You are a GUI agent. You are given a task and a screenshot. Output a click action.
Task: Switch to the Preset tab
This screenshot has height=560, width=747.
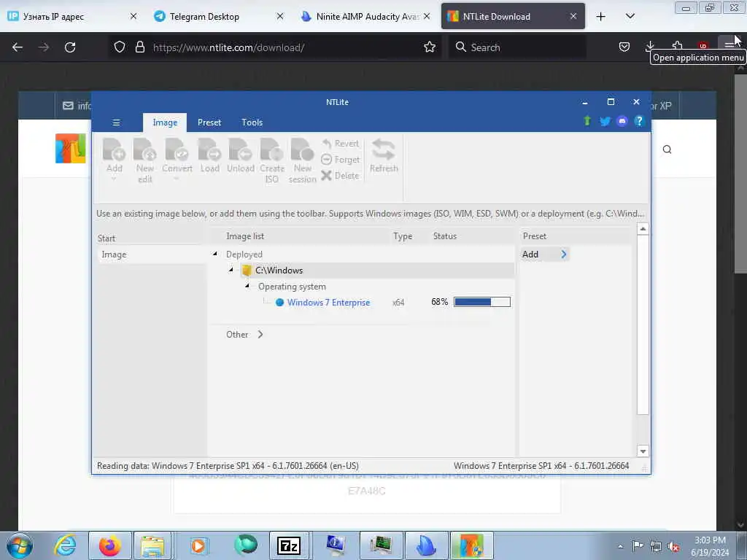(x=209, y=122)
